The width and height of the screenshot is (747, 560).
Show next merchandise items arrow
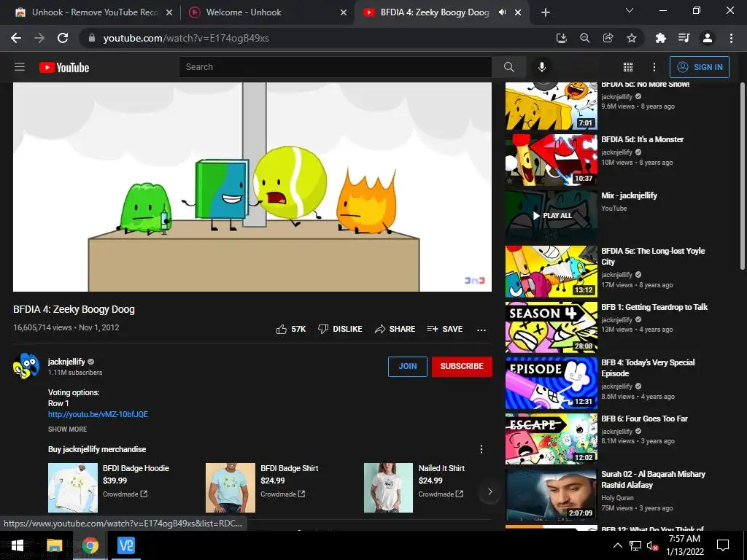click(x=489, y=491)
